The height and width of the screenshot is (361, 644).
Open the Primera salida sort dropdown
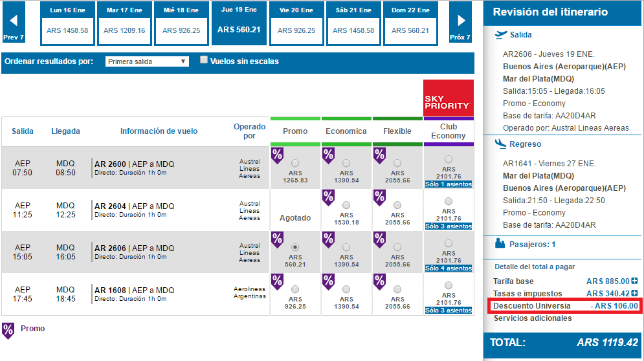pos(147,61)
